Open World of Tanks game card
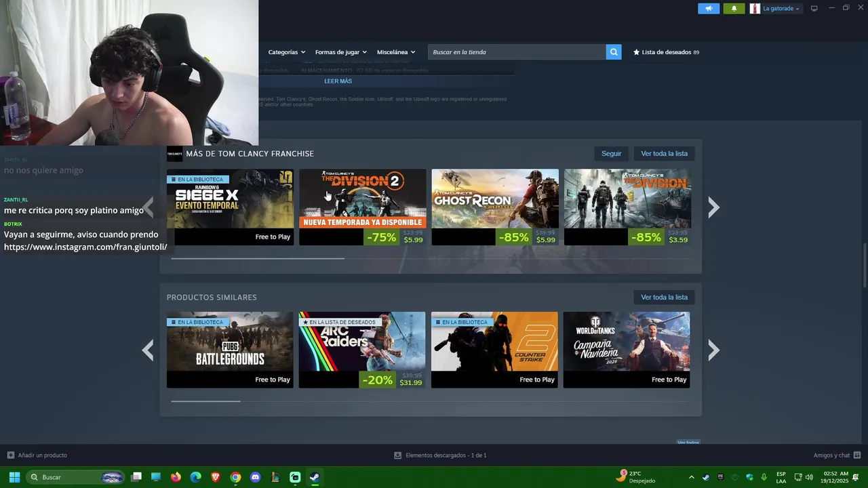Screen dimensions: 868x488 tap(627, 350)
